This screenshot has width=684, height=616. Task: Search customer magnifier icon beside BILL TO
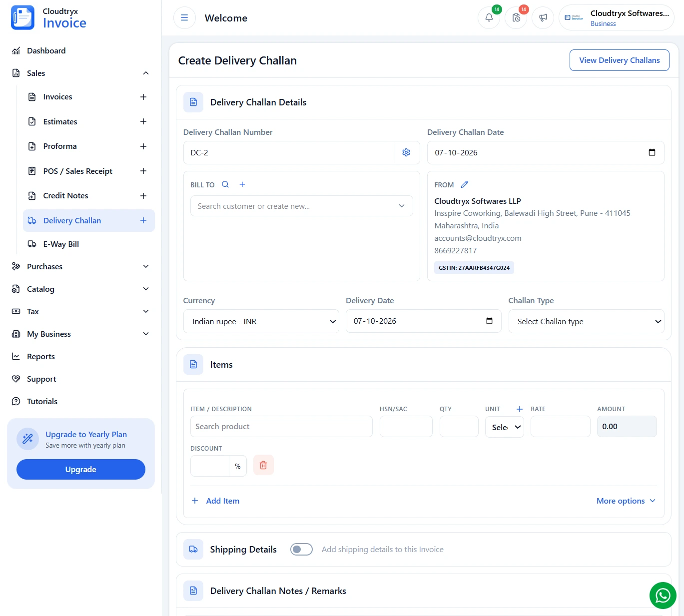pos(225,184)
